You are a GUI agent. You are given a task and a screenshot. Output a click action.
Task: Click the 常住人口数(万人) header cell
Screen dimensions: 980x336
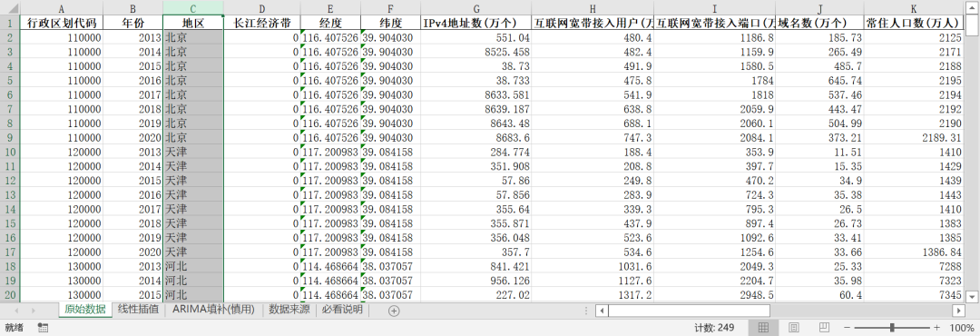914,23
